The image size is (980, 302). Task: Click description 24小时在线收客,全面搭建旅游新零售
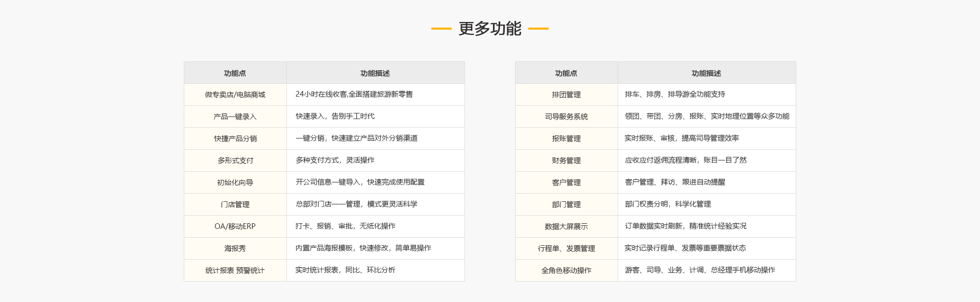(354, 95)
